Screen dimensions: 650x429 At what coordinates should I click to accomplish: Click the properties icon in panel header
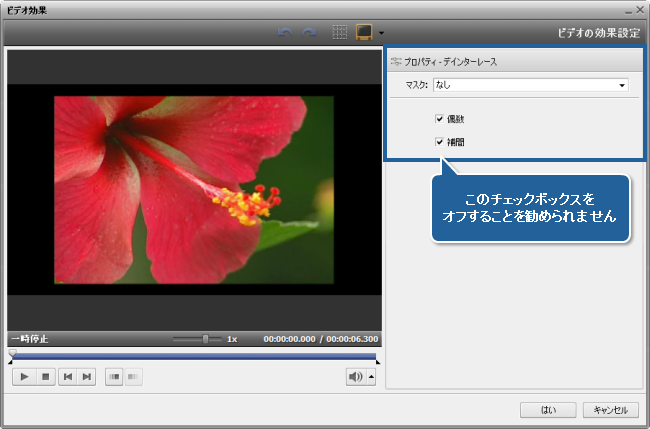coord(396,62)
